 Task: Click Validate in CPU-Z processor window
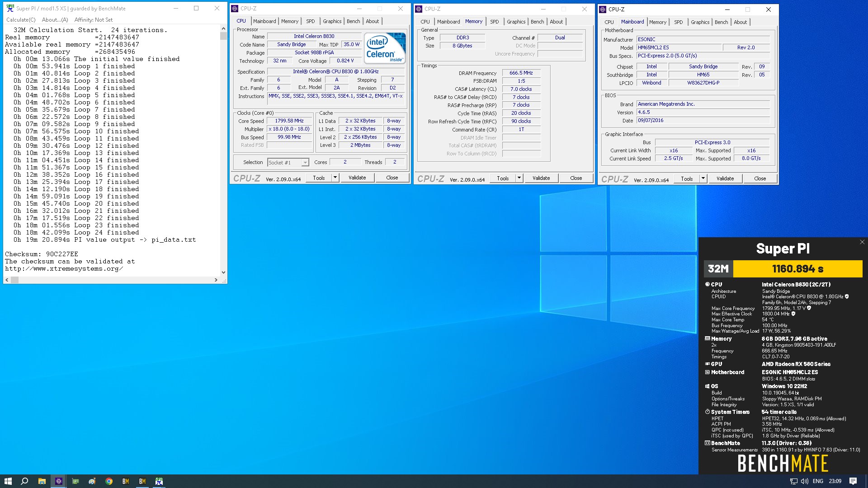click(357, 178)
